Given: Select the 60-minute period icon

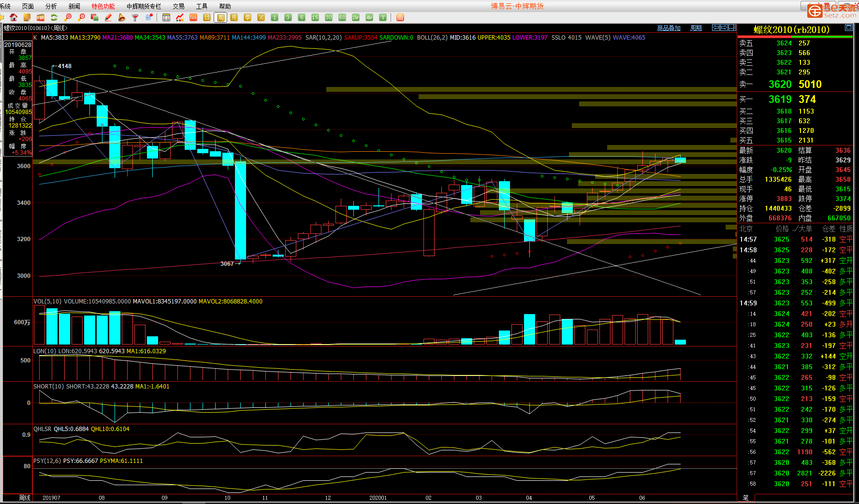Looking at the screenshot, I should click(x=342, y=17).
